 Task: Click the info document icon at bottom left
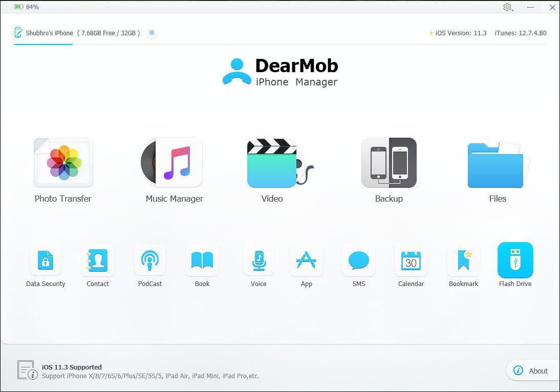27,370
